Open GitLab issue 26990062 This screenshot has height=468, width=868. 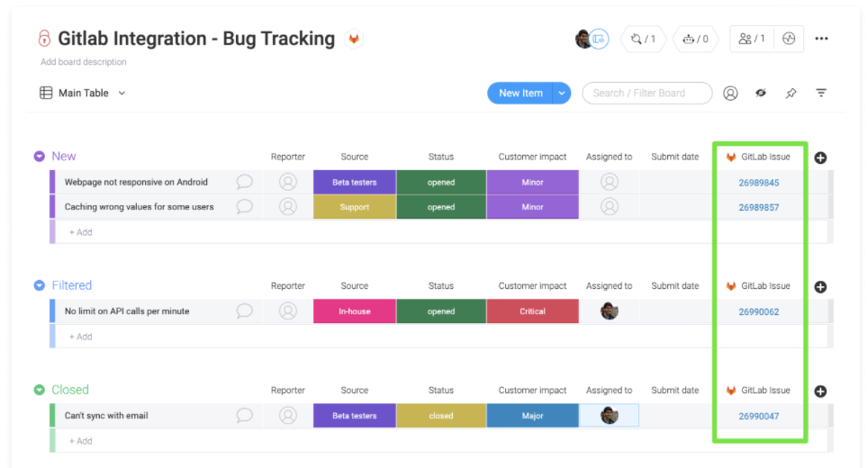(x=758, y=312)
